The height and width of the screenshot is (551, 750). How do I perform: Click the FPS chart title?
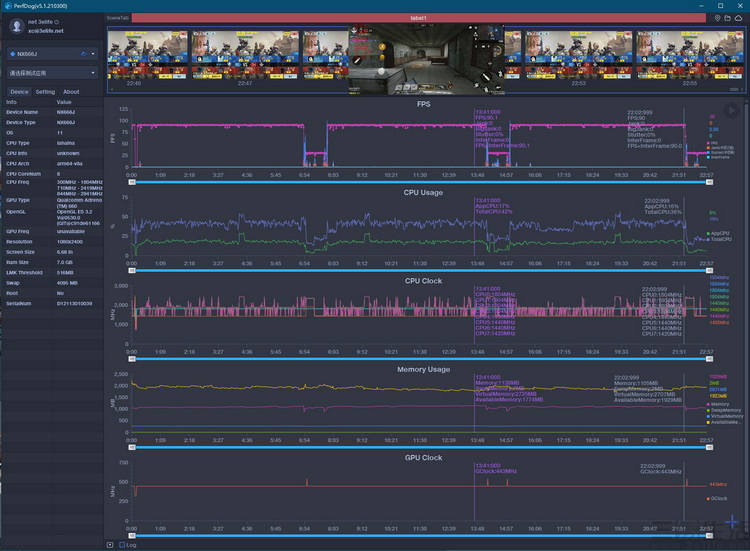(x=423, y=104)
